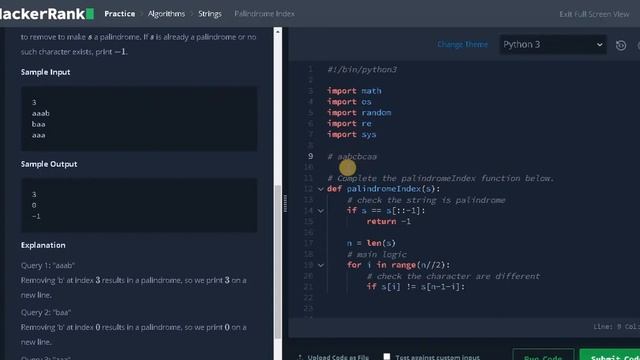The width and height of the screenshot is (640, 360).
Task: Select Palindrome Index breadcrumb
Action: coord(264,14)
